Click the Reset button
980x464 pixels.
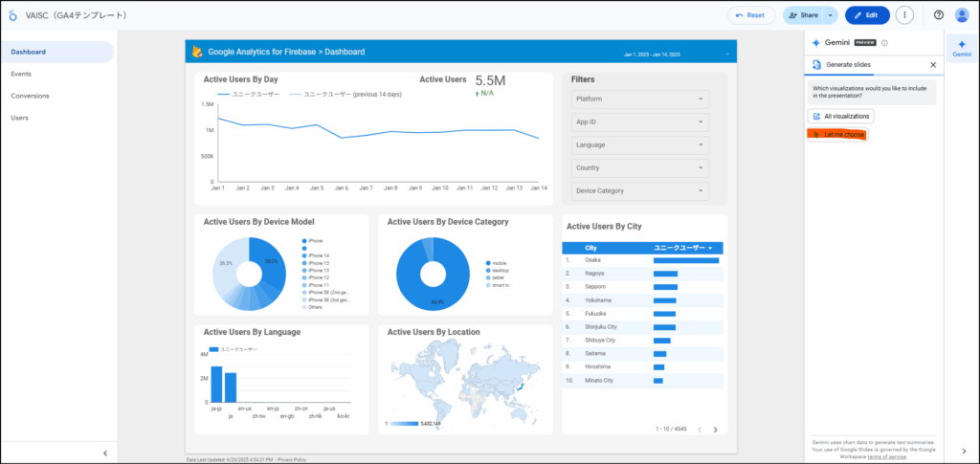[x=751, y=15]
